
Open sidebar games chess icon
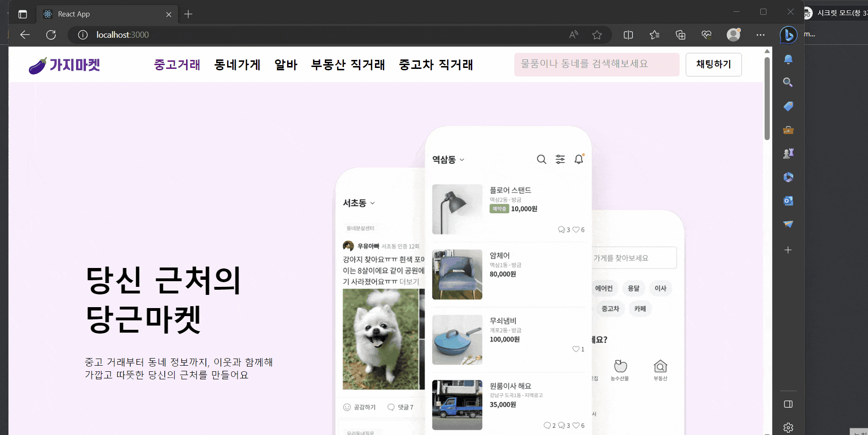coord(788,153)
